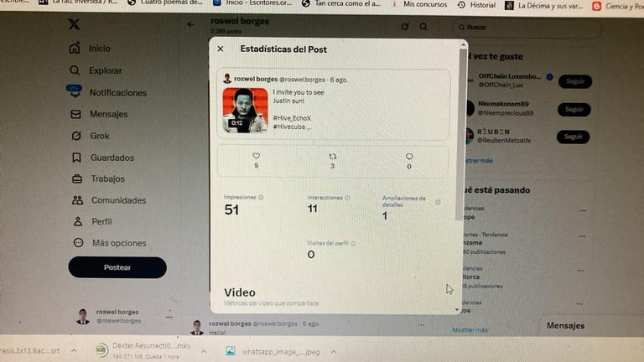
Task: Open Historial bookmark in browser bar
Action: [x=476, y=5]
